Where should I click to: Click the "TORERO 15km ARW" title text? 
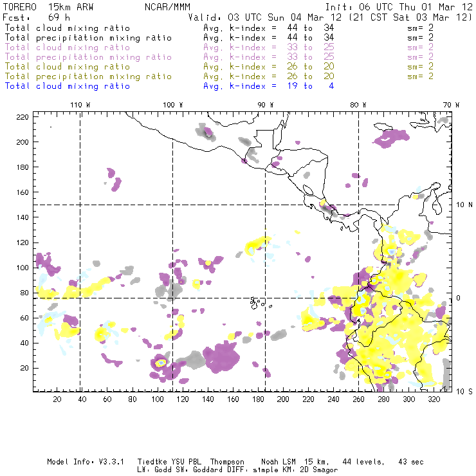[48, 7]
